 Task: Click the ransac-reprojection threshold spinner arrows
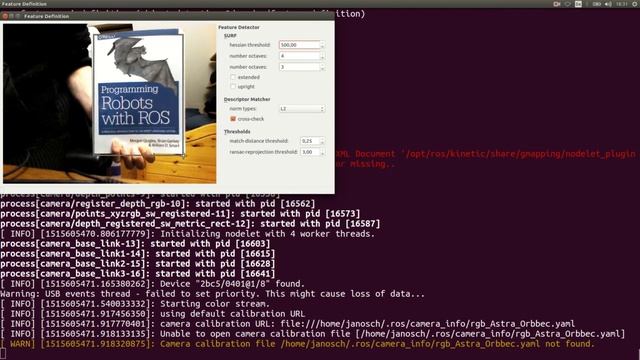pos(322,152)
